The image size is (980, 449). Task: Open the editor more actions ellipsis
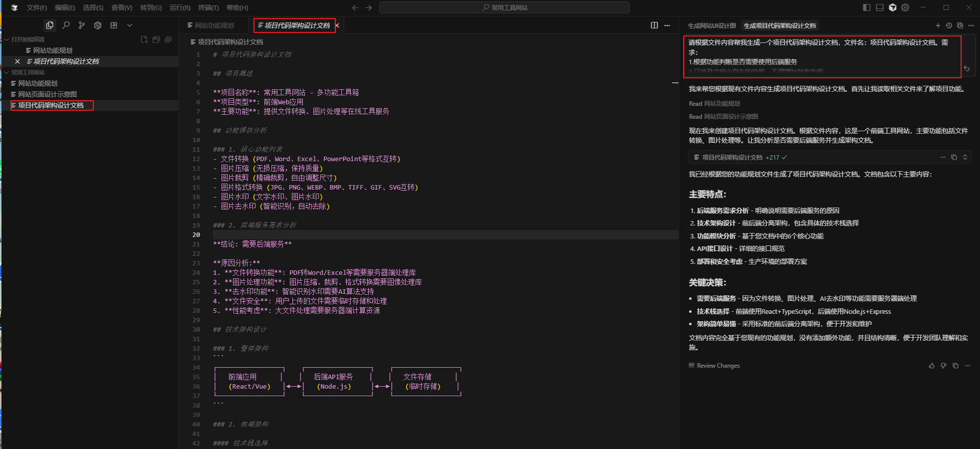[x=667, y=25]
